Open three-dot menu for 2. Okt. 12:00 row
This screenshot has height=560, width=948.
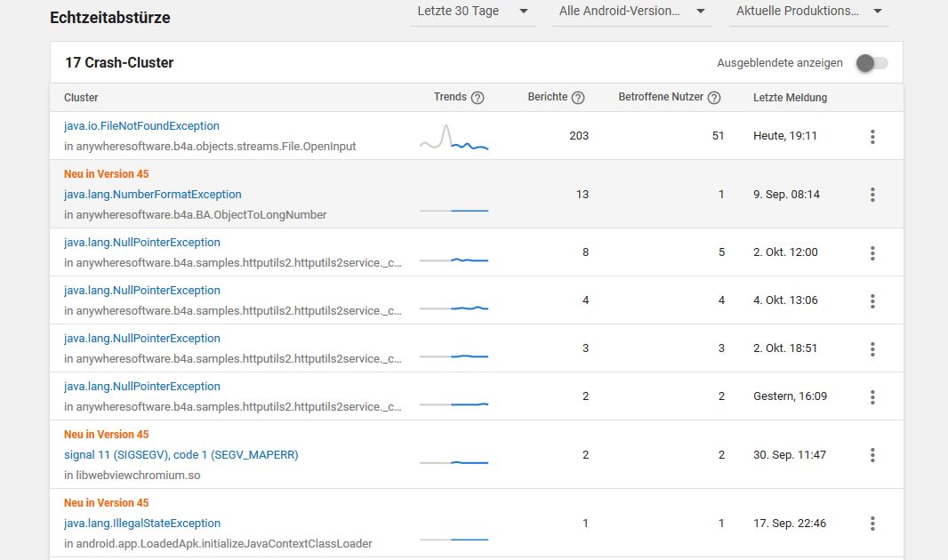[x=872, y=252]
